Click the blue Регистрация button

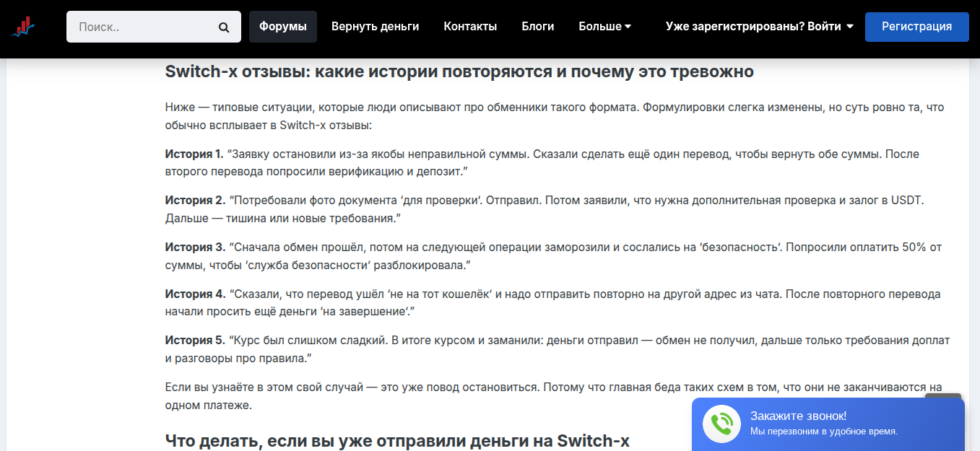(x=916, y=27)
